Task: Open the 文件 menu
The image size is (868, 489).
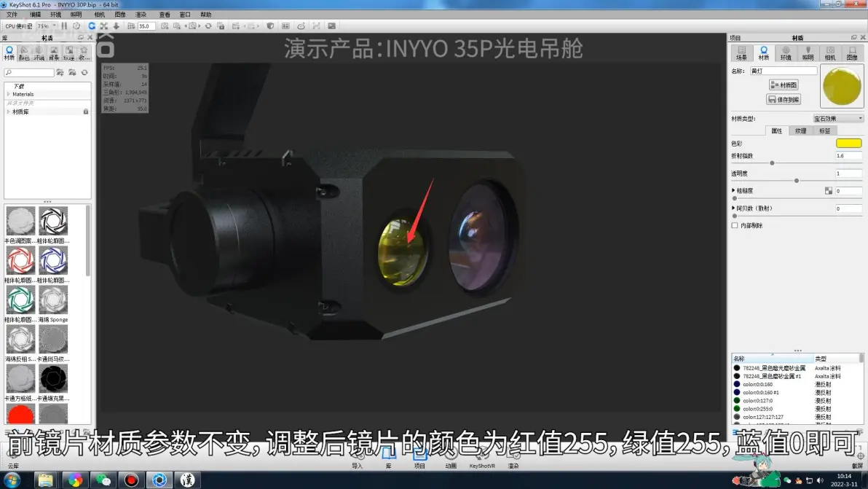Action: tap(12, 15)
